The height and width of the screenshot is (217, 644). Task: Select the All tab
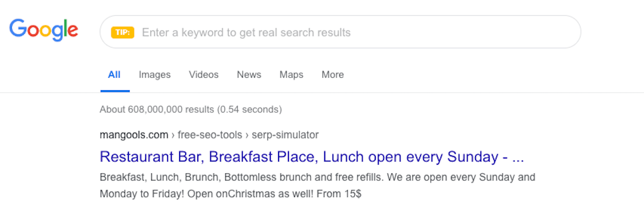114,75
